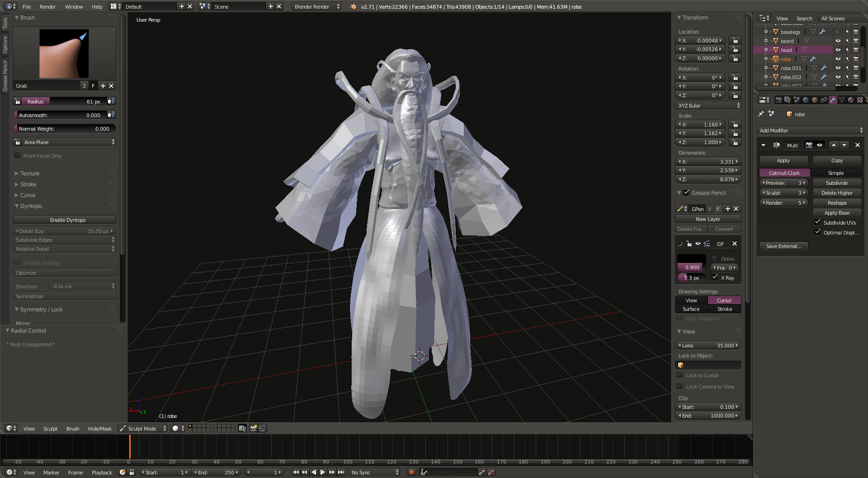Toggle Multires modifier viewport visibility eye
Viewport: 868px width, 478px height.
820,145
